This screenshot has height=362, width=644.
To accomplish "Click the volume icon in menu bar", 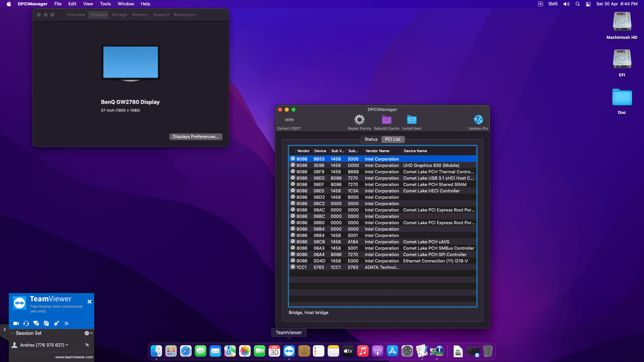I will pyautogui.click(x=567, y=4).
